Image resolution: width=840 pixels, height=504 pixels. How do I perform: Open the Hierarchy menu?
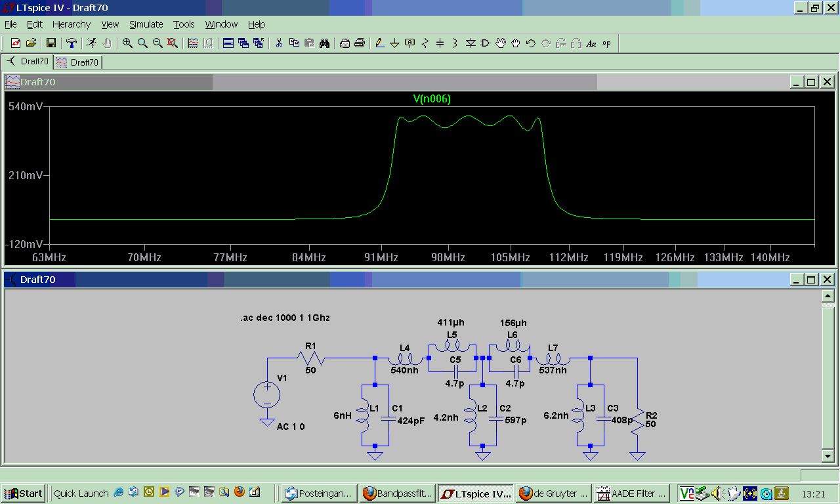(x=72, y=24)
